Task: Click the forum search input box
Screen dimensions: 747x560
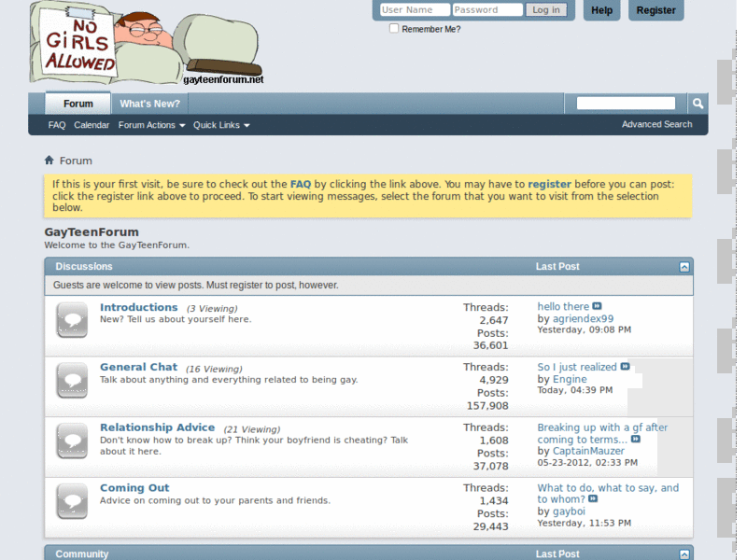Action: [x=626, y=104]
